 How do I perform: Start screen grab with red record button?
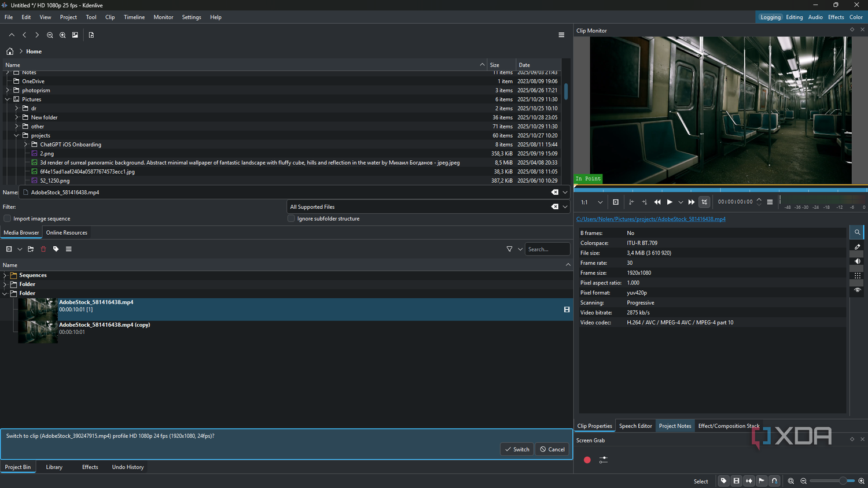[x=587, y=460]
